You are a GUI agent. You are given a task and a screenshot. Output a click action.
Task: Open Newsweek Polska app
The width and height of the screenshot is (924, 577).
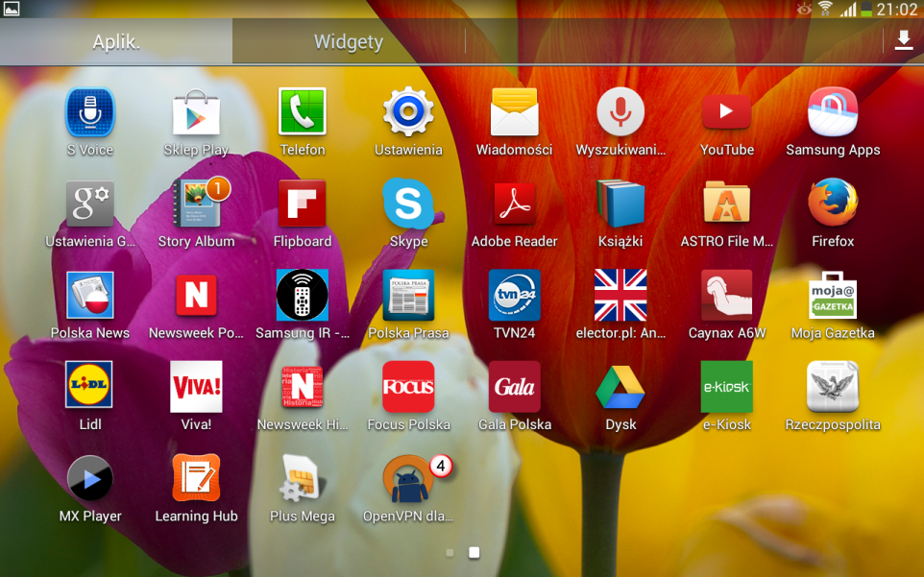point(196,295)
